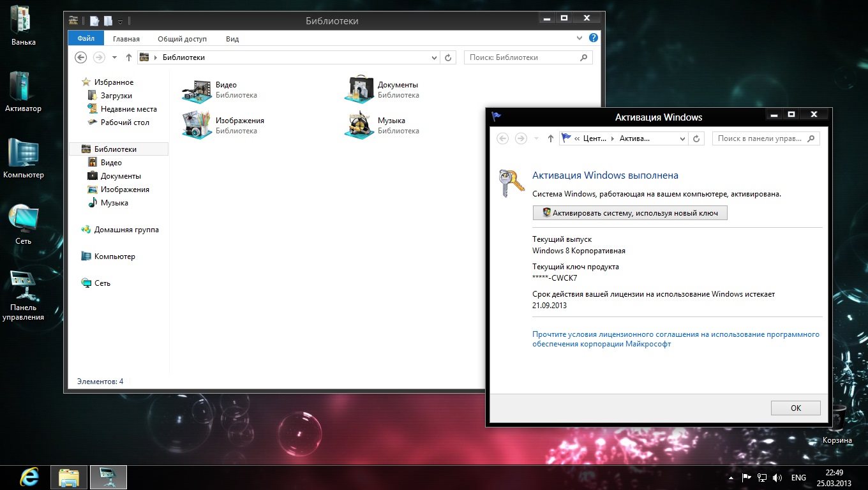The image size is (868, 490).
Task: Select Библиотеки in navigation pane
Action: tap(119, 149)
